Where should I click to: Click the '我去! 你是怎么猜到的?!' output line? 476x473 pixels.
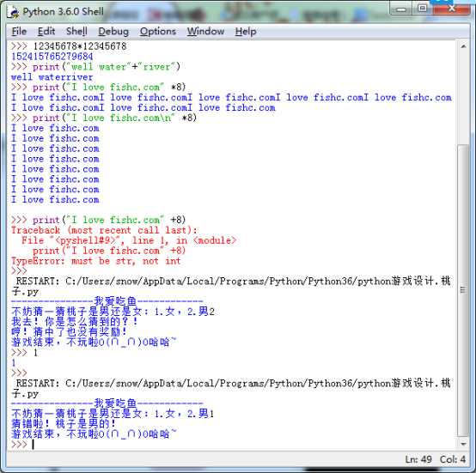pyautogui.click(x=75, y=321)
